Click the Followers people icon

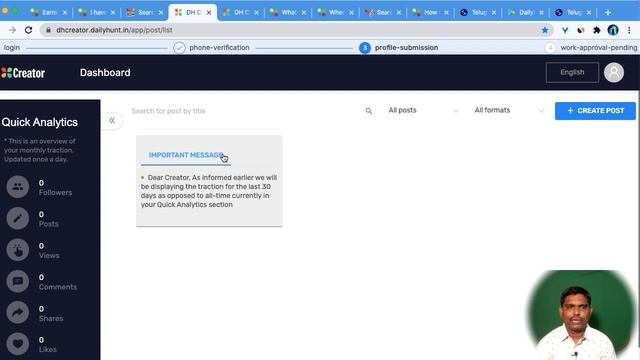pyautogui.click(x=18, y=187)
